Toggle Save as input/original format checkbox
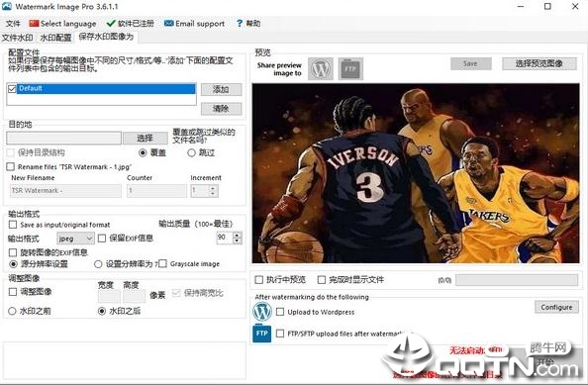588x385 pixels. click(x=13, y=225)
